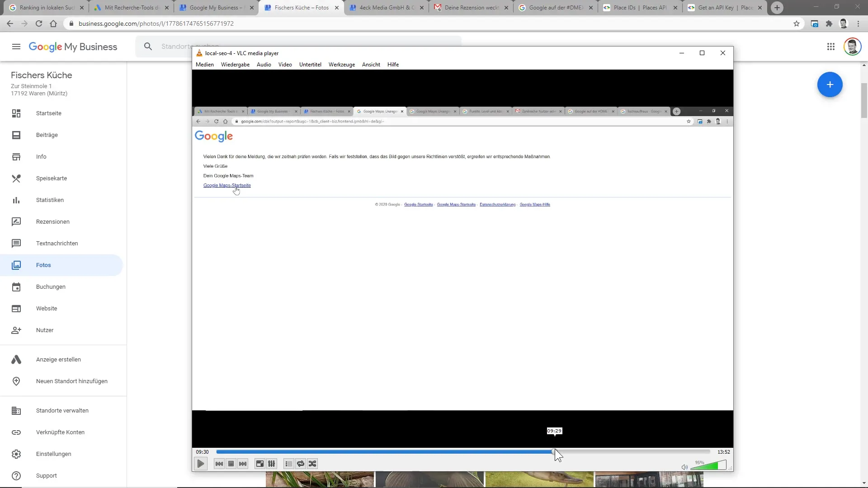Toggle VLC loop repeat mode
The width and height of the screenshot is (868, 488).
click(301, 464)
